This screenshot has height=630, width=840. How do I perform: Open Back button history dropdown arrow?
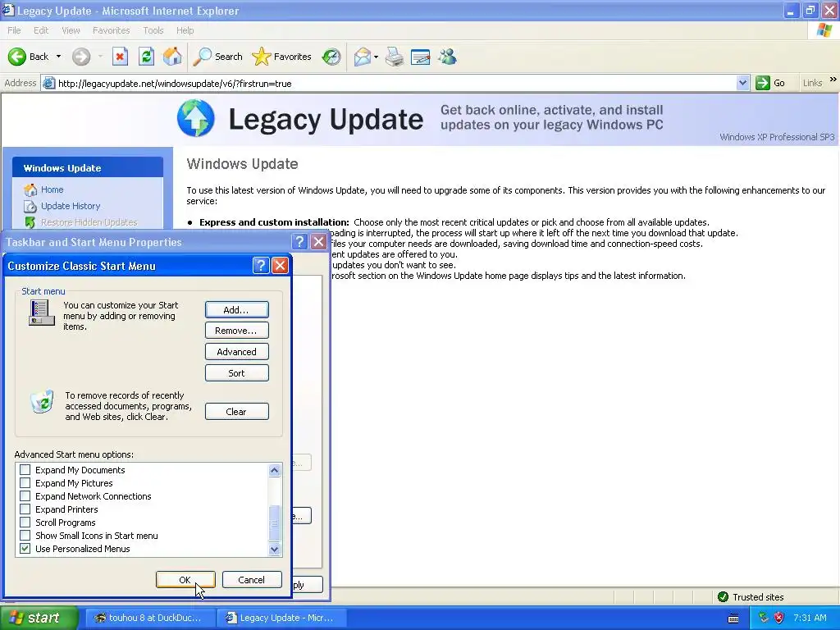(58, 57)
